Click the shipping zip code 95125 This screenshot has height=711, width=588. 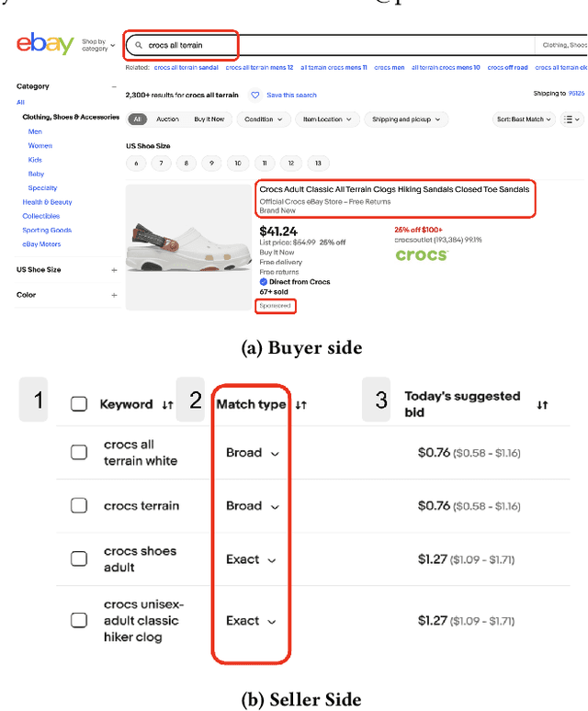point(576,94)
